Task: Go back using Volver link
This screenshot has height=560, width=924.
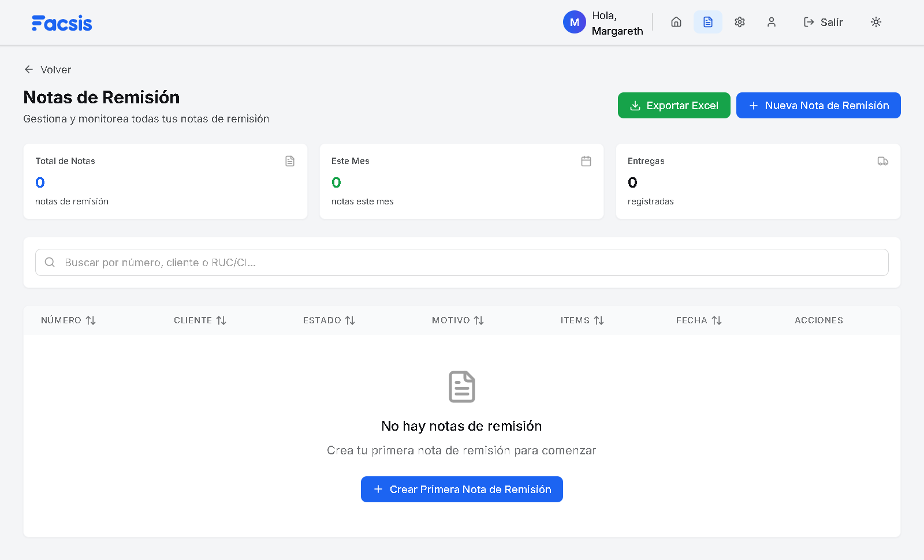Action: [x=48, y=69]
